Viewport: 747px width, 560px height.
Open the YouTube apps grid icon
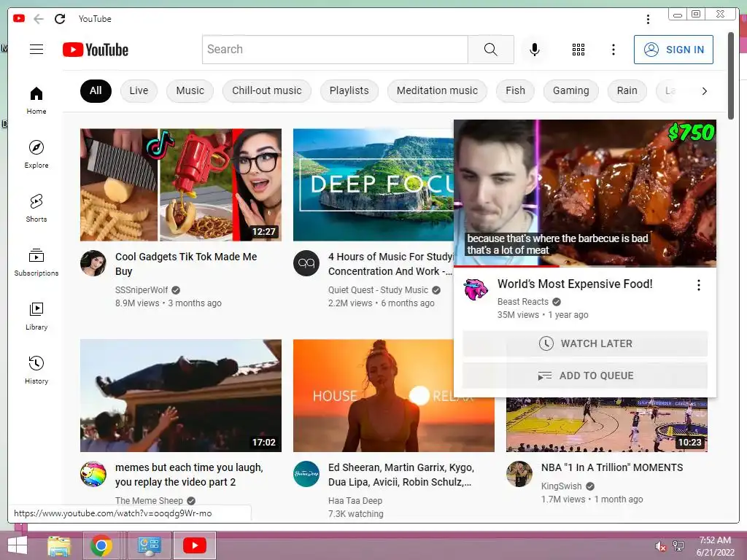(x=578, y=50)
